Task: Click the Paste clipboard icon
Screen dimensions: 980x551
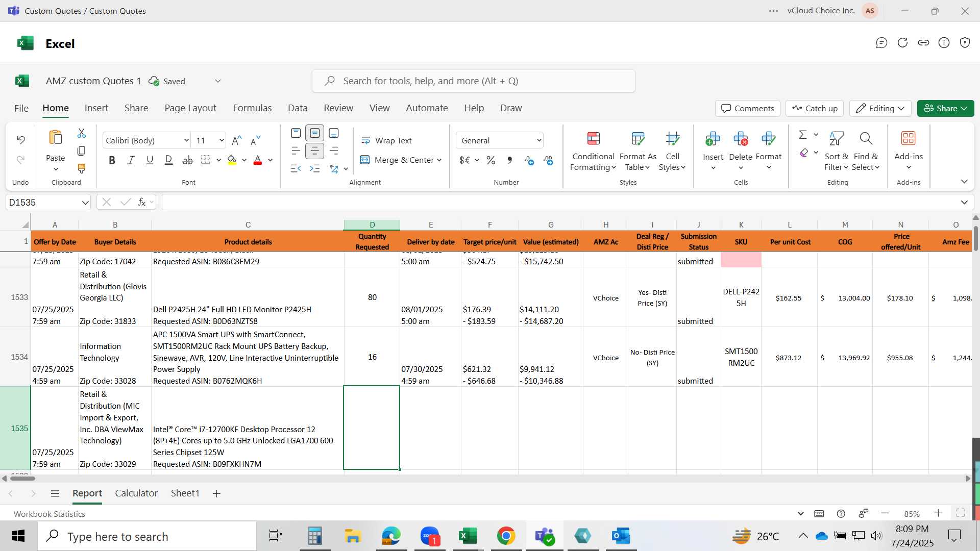Action: click(56, 138)
